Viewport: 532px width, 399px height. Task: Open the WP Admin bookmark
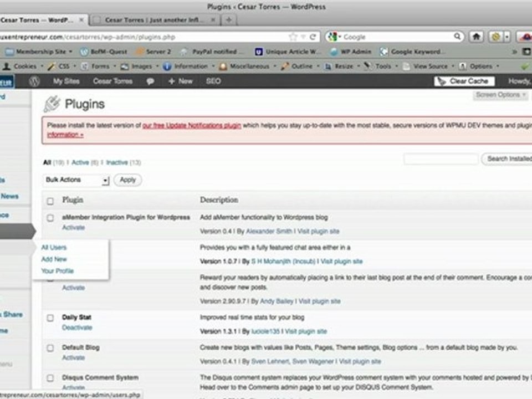[x=351, y=52]
